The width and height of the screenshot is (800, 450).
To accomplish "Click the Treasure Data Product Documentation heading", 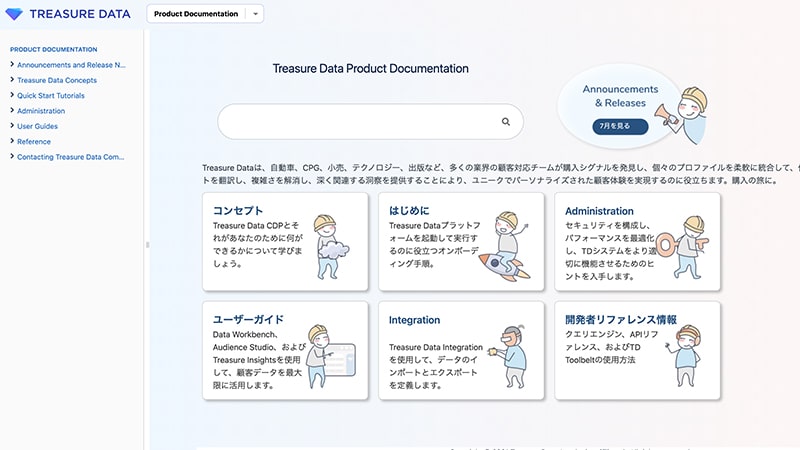I will coord(370,68).
